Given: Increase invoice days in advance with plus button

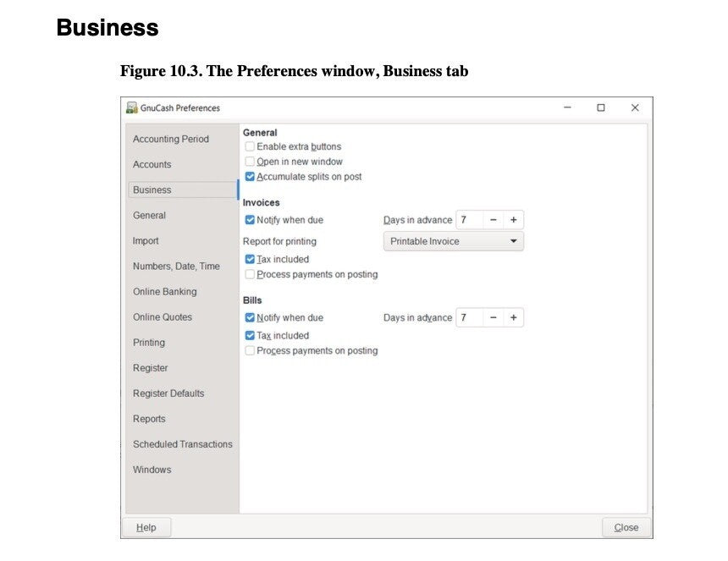Looking at the screenshot, I should coord(513,220).
